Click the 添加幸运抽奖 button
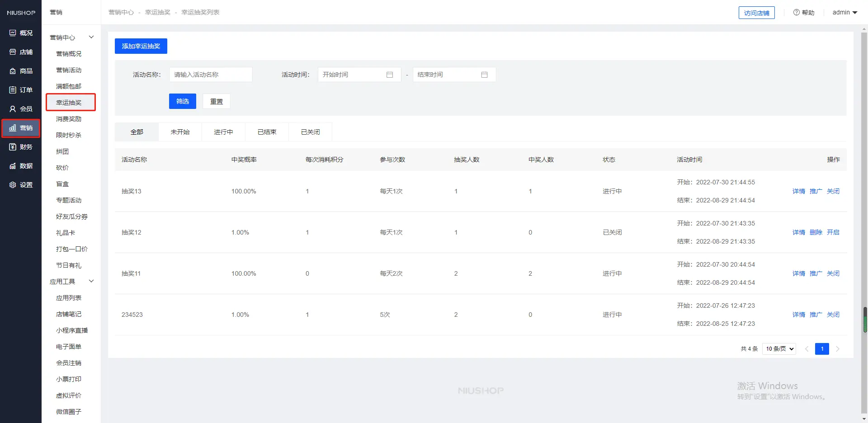The image size is (868, 423). pyautogui.click(x=141, y=46)
